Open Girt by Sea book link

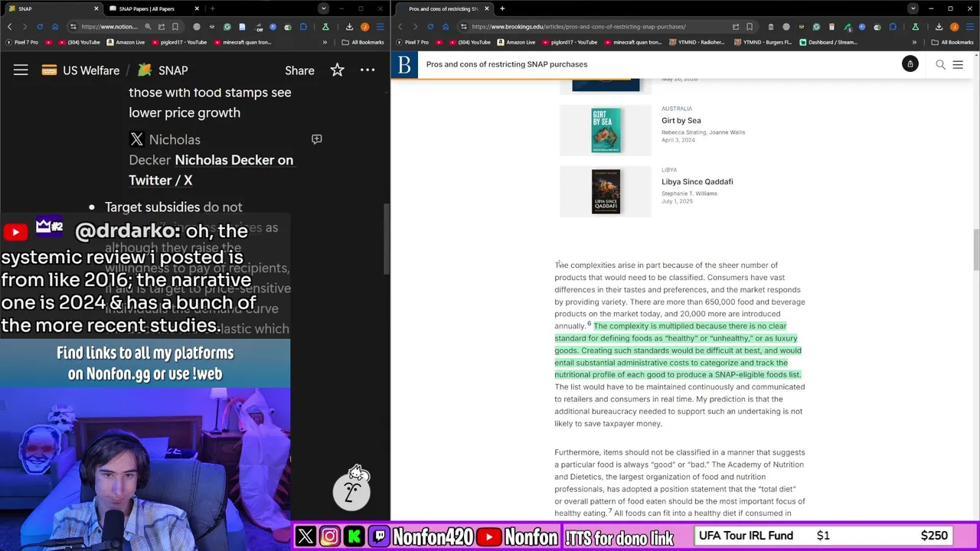tap(681, 120)
